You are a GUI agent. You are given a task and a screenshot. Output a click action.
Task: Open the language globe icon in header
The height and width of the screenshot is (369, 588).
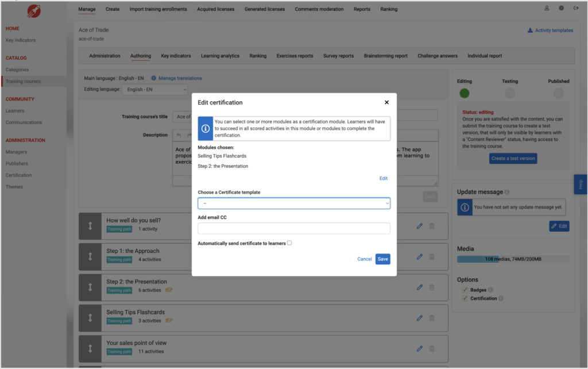point(561,9)
